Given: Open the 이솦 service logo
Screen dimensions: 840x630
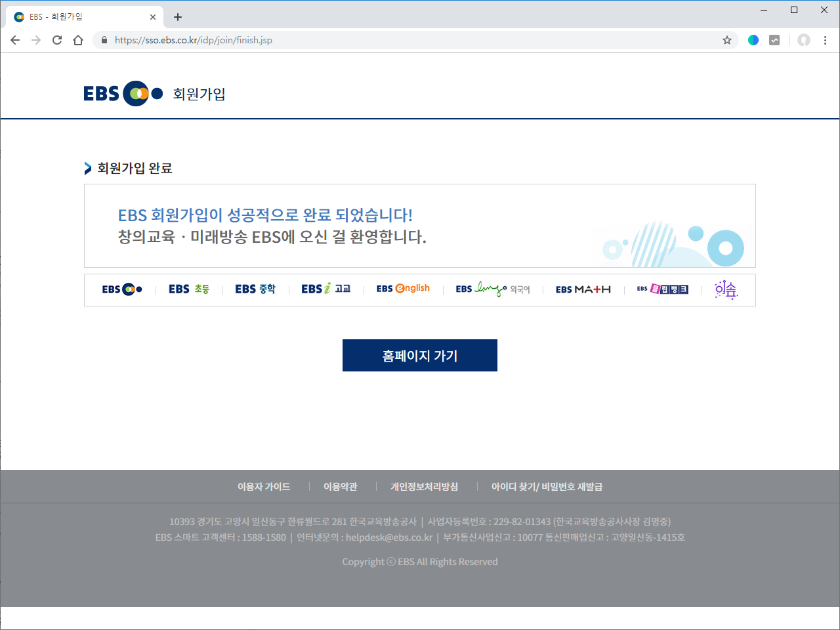Looking at the screenshot, I should tap(726, 289).
